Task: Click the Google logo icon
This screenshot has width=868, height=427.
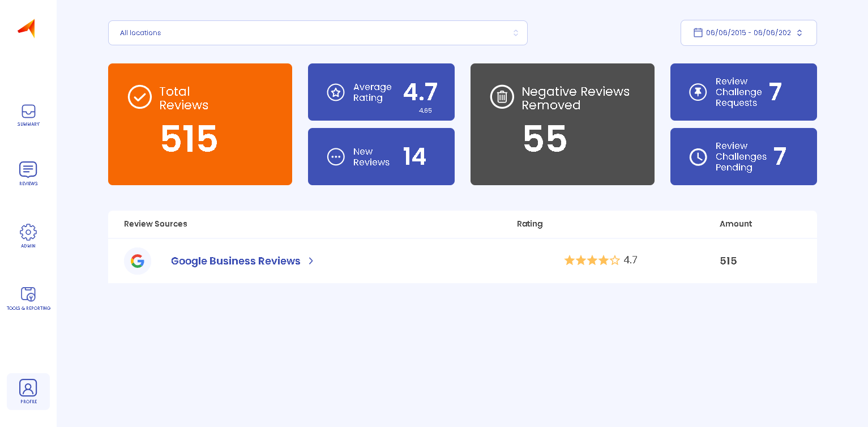Action: [x=138, y=261]
